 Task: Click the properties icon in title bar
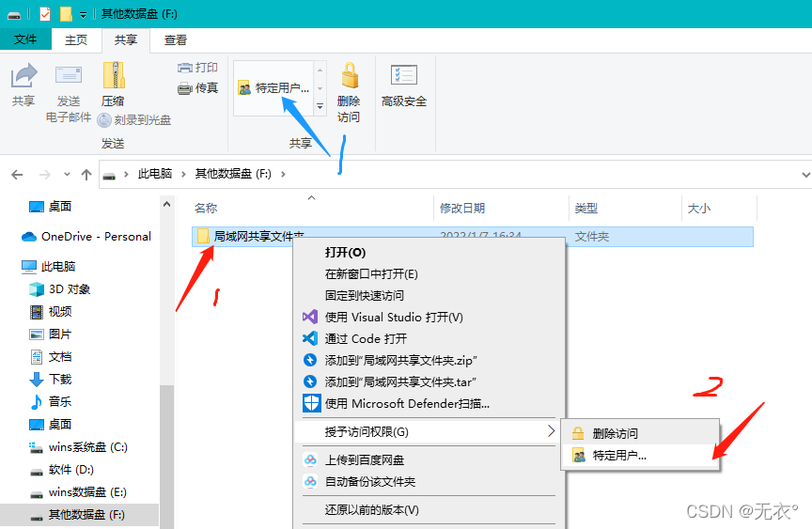coord(45,14)
